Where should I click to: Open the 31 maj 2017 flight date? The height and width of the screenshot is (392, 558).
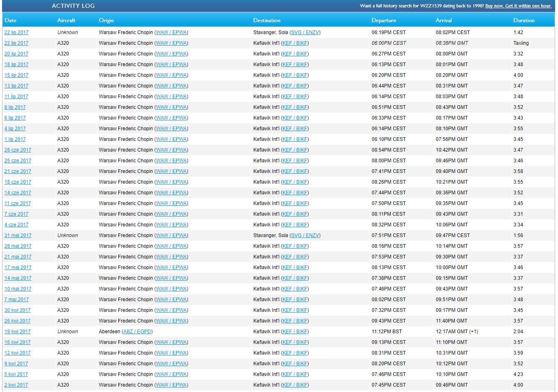18,235
